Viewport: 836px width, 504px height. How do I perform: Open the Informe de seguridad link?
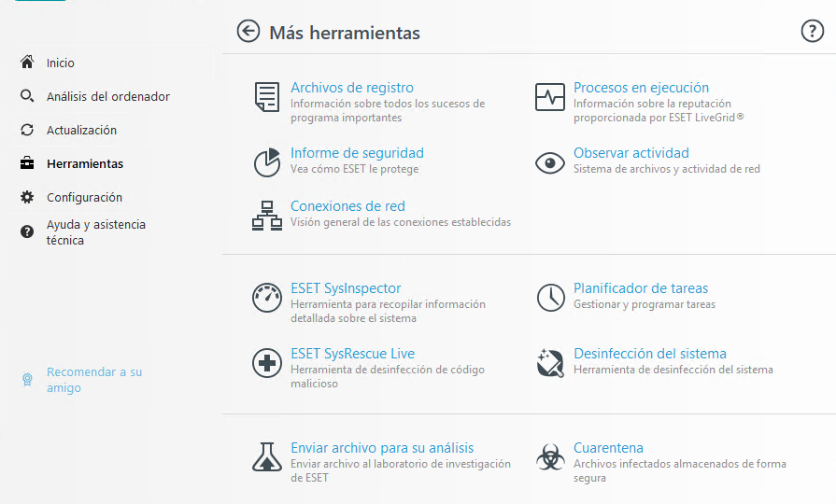(357, 153)
